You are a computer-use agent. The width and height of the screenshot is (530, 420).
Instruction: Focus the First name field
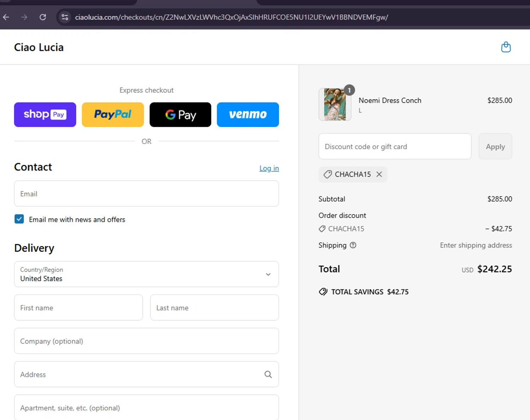tap(78, 308)
